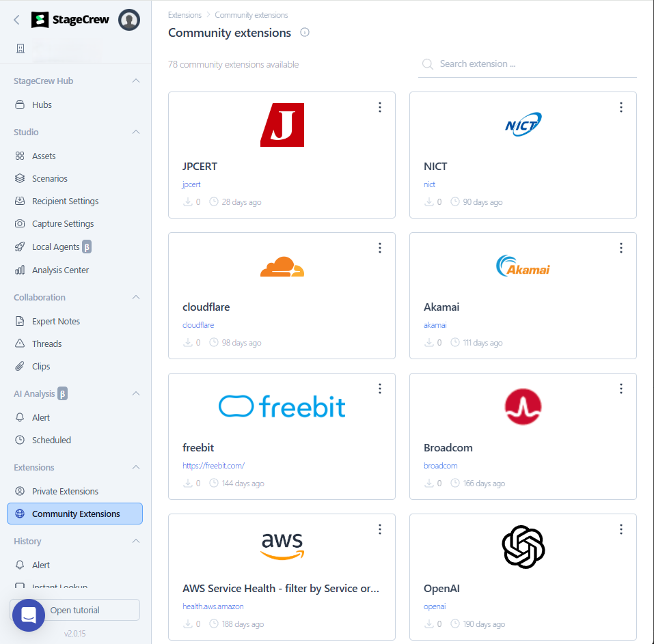Focus the Search extension input field
This screenshot has width=654, height=644.
(x=533, y=64)
